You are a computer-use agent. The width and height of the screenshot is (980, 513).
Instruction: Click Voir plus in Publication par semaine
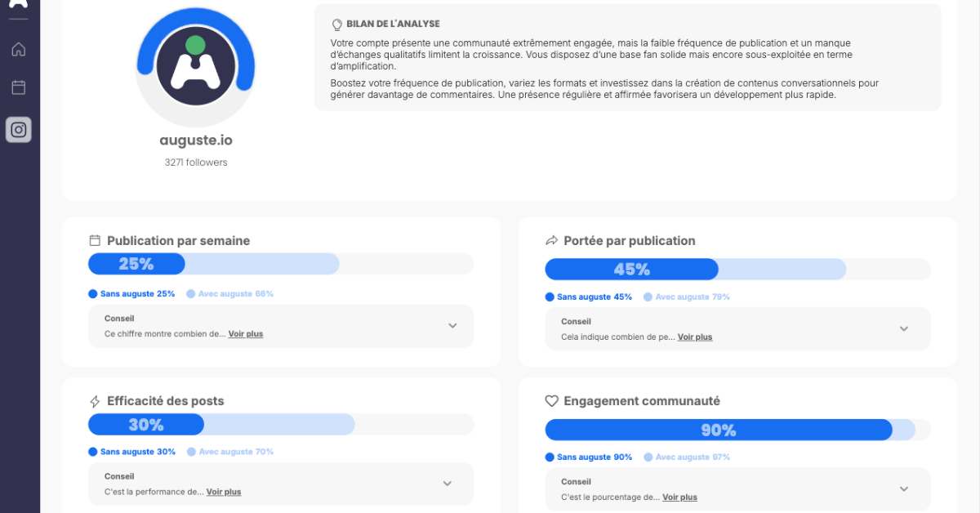pos(246,334)
